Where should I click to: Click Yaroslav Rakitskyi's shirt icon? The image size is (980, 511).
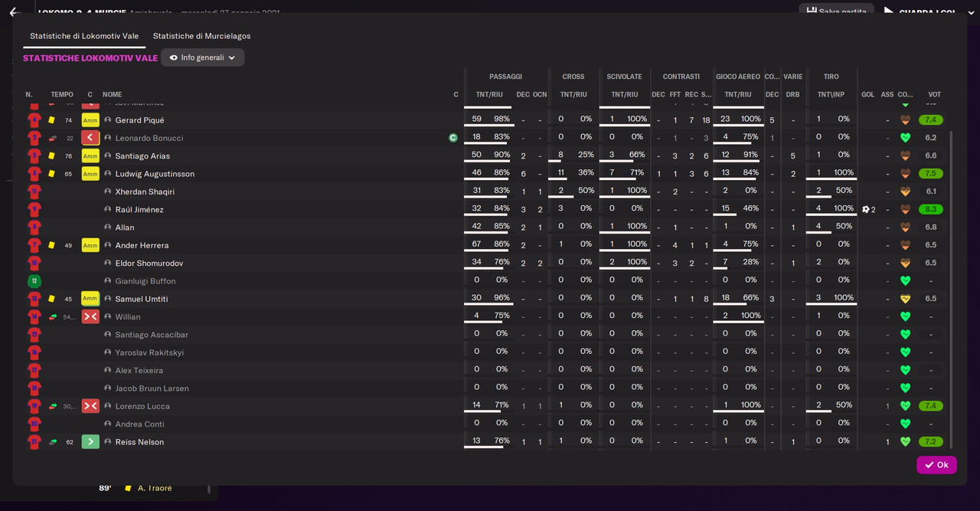click(34, 352)
